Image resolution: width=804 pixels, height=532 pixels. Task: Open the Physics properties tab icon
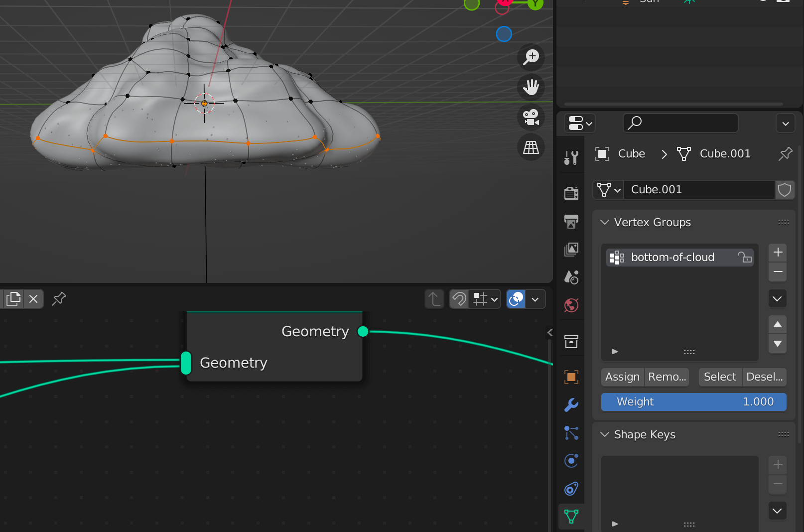pyautogui.click(x=571, y=461)
